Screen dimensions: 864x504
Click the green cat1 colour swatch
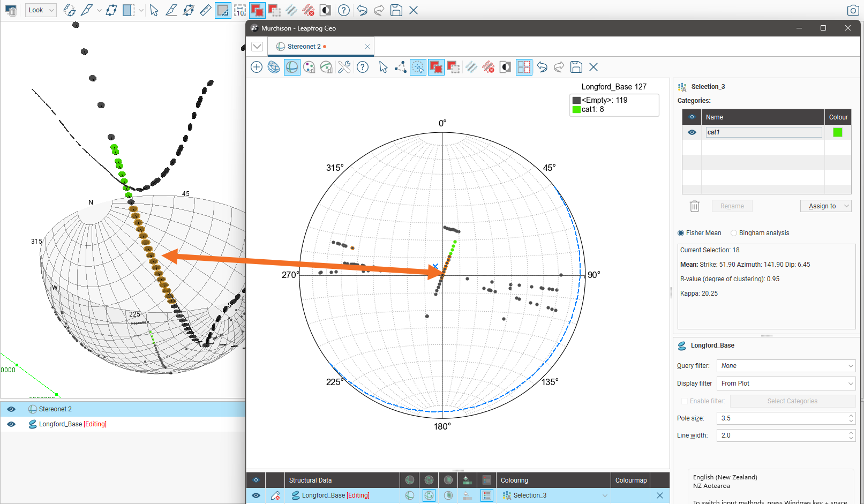(x=838, y=132)
